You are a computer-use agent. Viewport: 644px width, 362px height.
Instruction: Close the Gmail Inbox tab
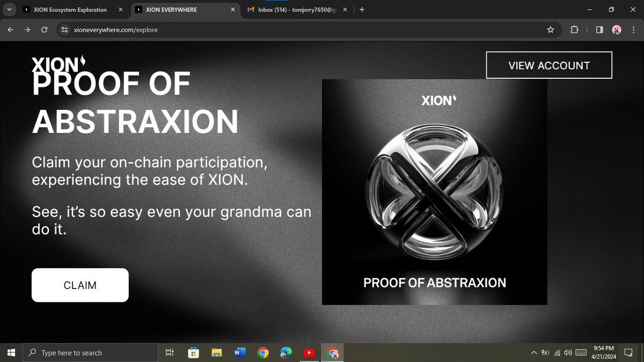(x=344, y=10)
